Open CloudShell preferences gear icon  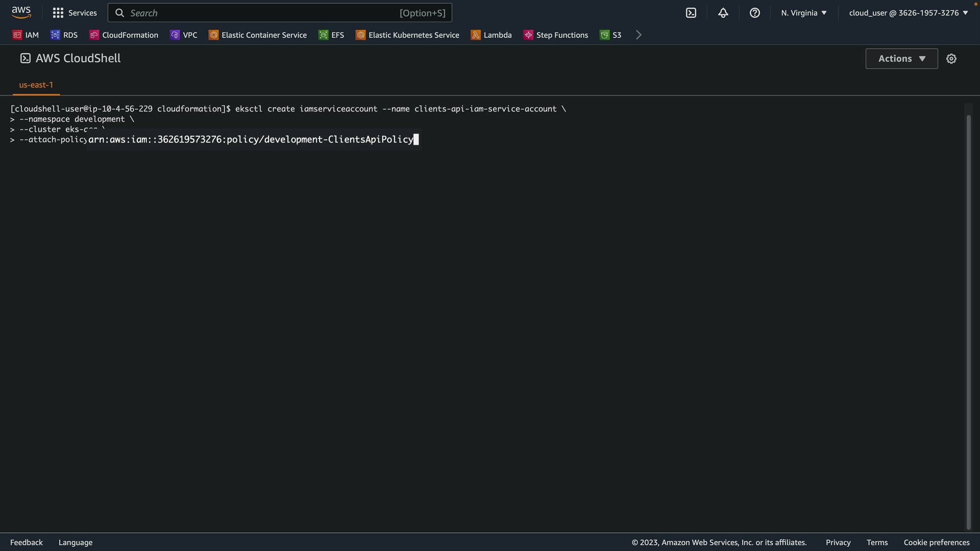[x=951, y=59]
